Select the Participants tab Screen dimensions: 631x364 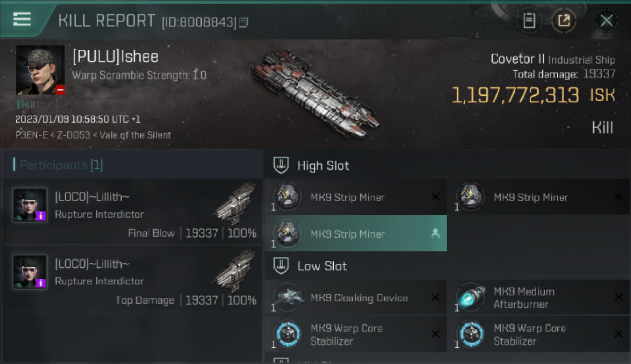tap(61, 165)
